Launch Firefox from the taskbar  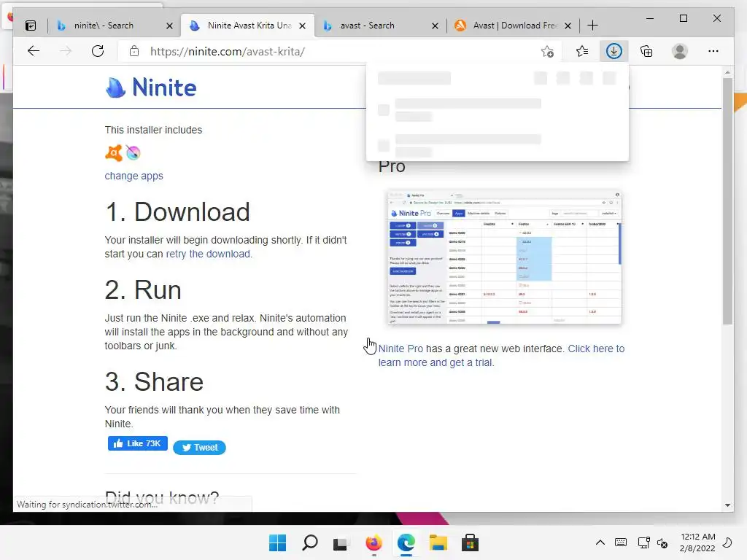[374, 542]
